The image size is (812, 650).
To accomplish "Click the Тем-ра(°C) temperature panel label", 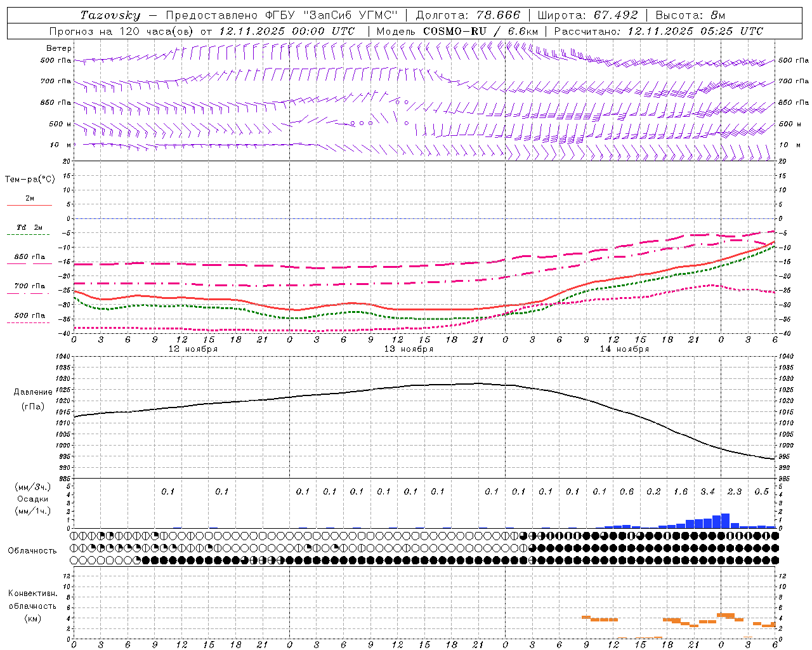I will [30, 180].
